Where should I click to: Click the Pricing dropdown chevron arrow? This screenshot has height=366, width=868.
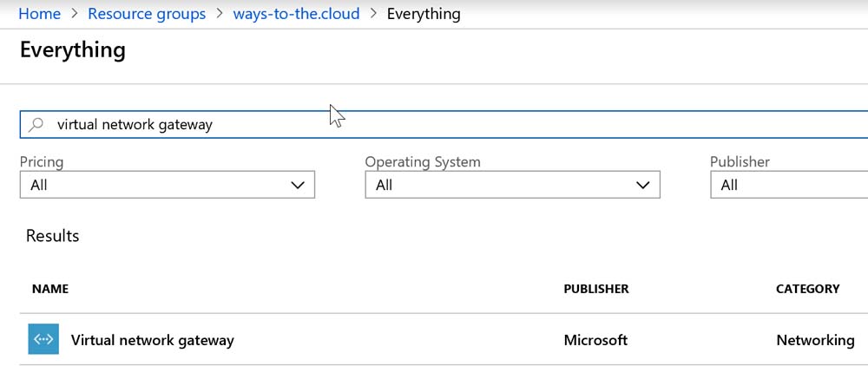pos(298,185)
